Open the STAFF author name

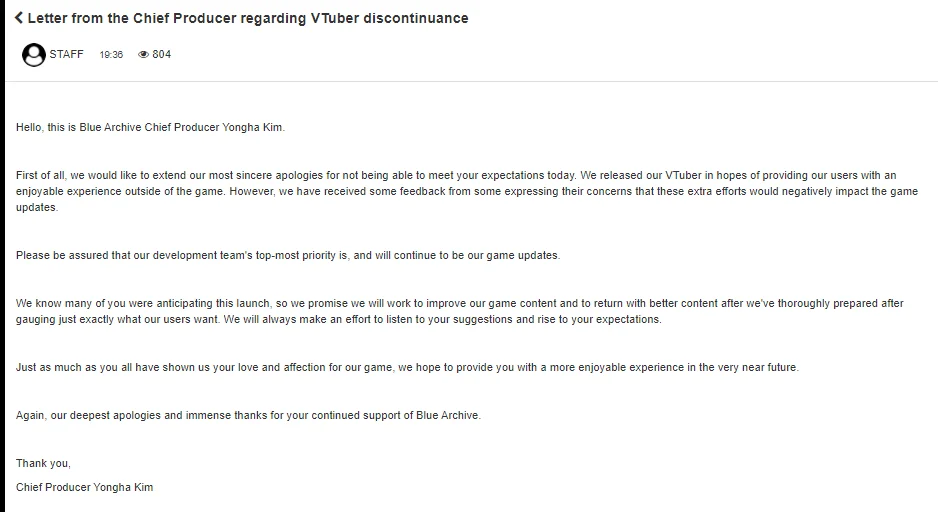pos(66,54)
